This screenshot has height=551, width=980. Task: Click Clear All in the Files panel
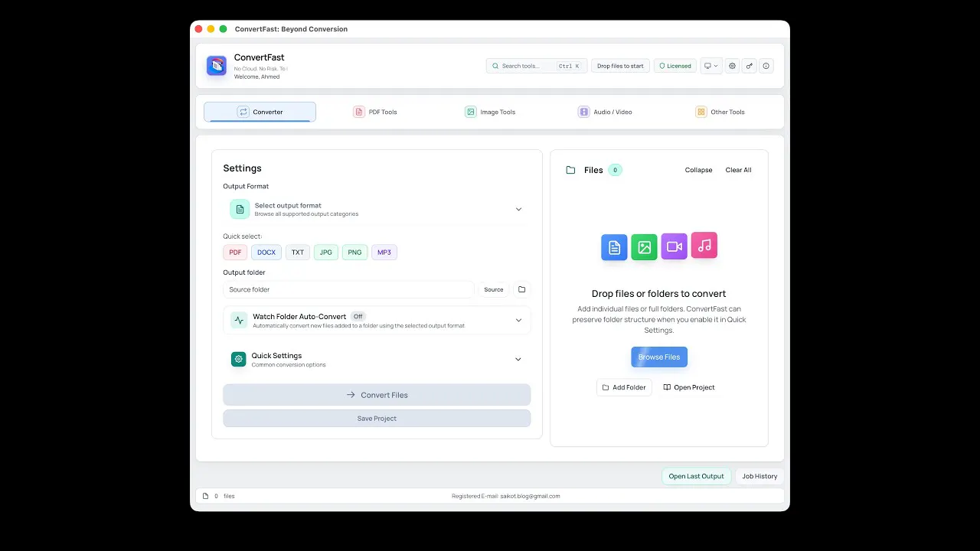[738, 170]
